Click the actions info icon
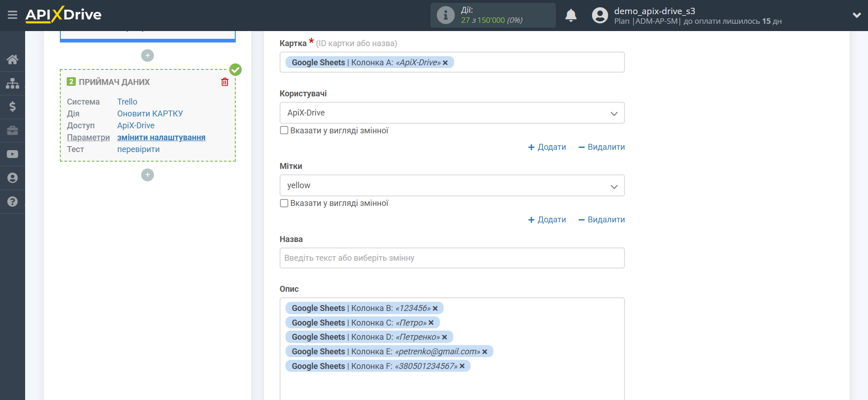Screen dimensions: 868x400 click(445, 15)
